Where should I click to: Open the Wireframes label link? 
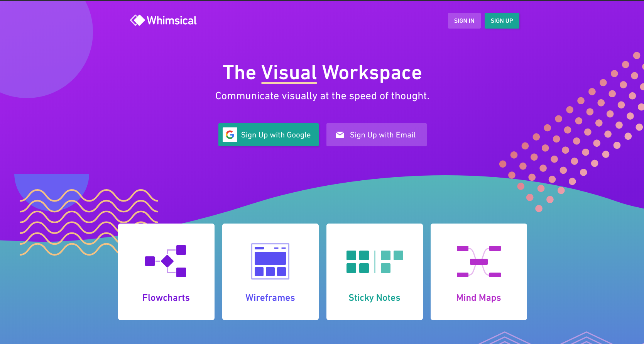tap(270, 298)
